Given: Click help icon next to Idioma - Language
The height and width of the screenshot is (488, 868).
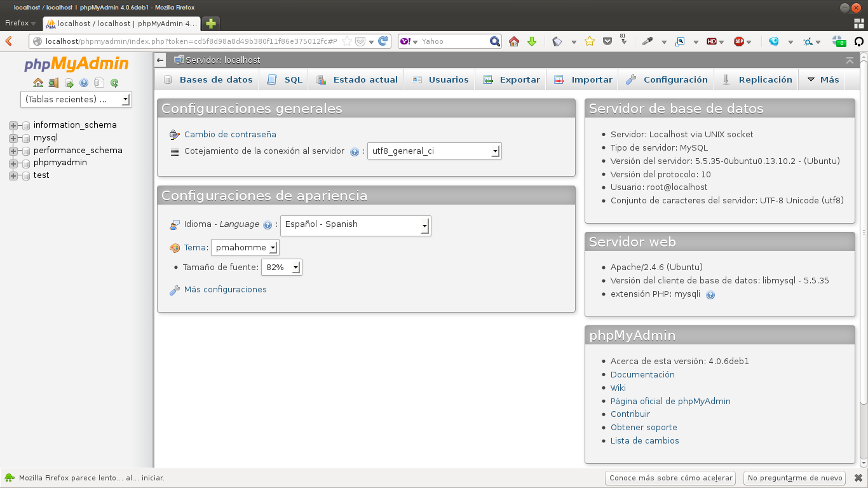Looking at the screenshot, I should click(x=268, y=225).
